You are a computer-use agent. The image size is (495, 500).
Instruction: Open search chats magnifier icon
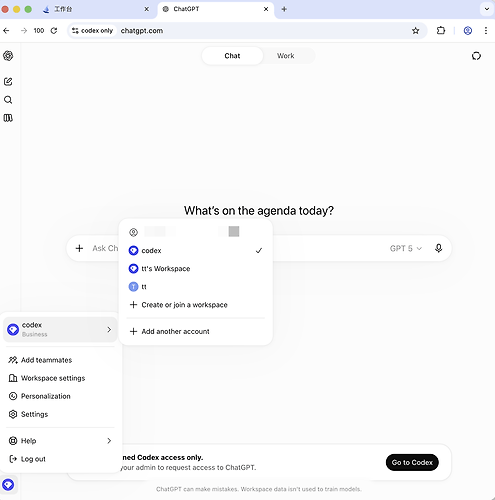(8, 100)
